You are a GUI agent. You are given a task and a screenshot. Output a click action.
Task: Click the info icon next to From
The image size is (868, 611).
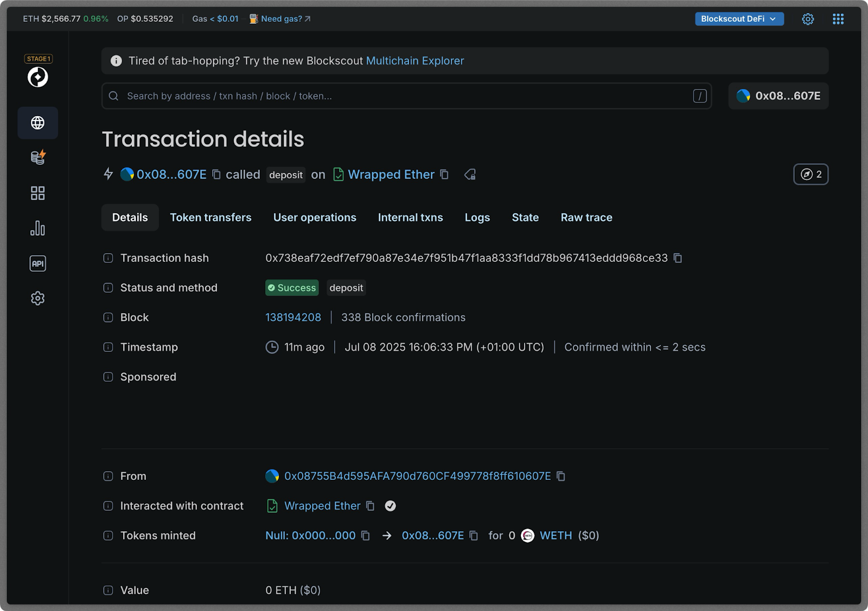(108, 476)
